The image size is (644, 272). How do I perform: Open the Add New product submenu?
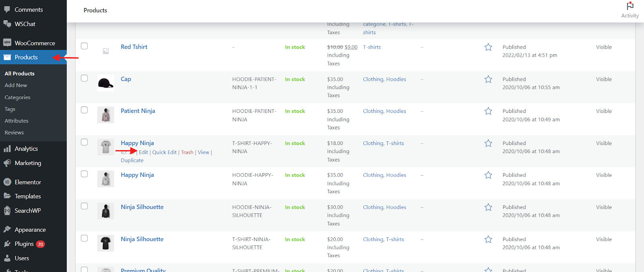pos(16,85)
